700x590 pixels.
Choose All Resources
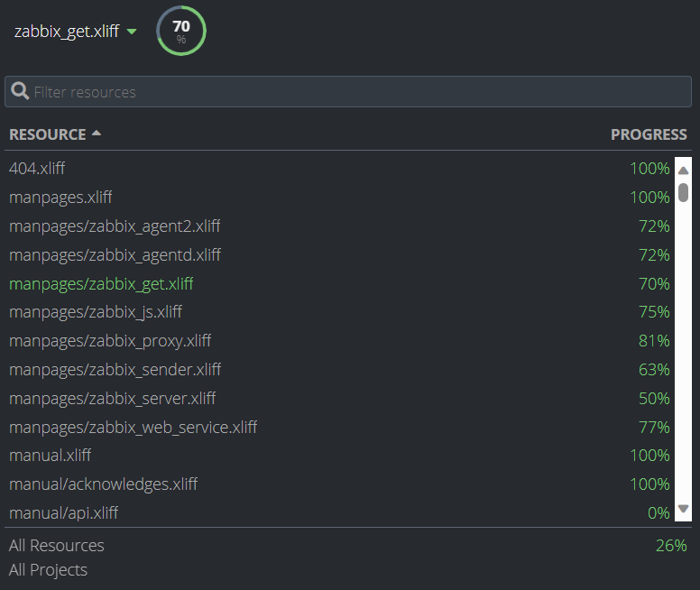tap(56, 545)
